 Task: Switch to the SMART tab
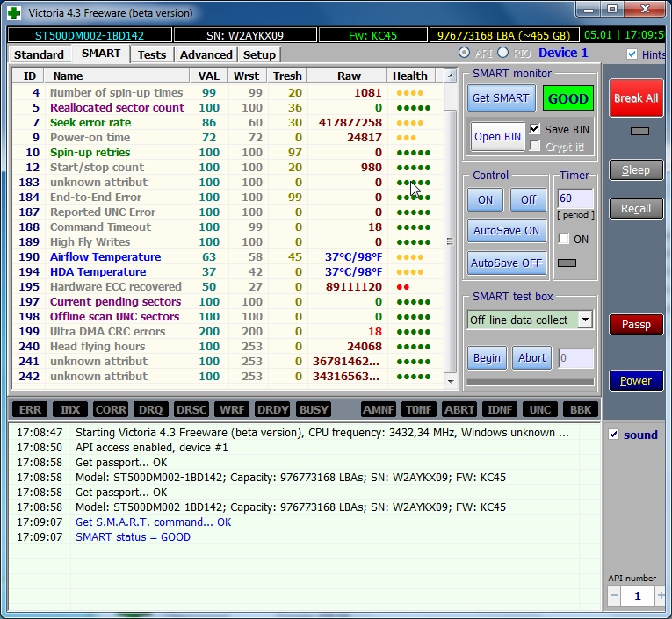[101, 54]
